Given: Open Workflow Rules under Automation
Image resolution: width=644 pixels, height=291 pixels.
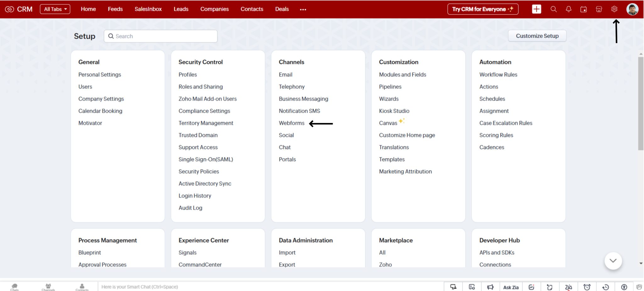Looking at the screenshot, I should (498, 75).
